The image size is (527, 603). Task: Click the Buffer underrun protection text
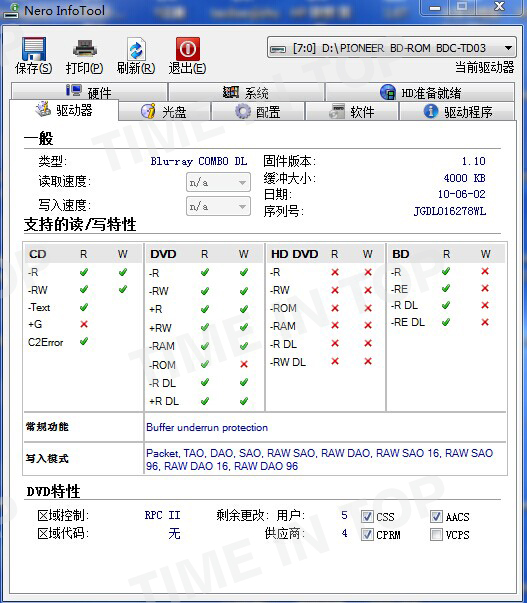point(207,427)
